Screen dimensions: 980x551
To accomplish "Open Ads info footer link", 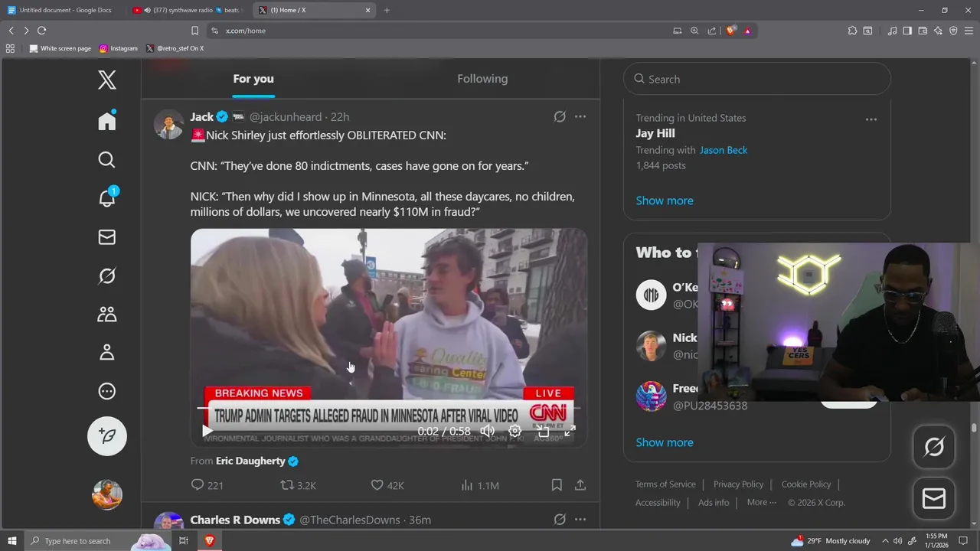I will click(714, 503).
